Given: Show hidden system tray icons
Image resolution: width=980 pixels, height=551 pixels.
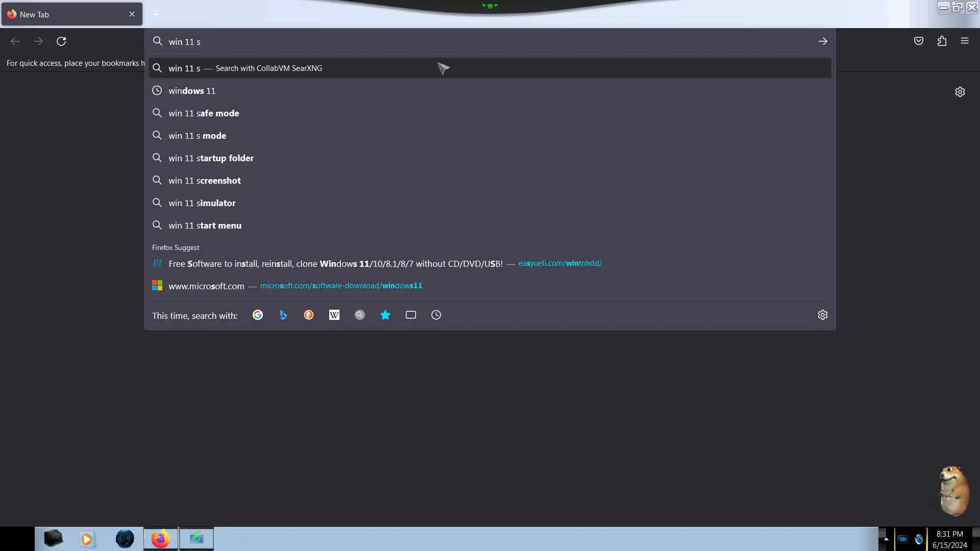Looking at the screenshot, I should (886, 539).
